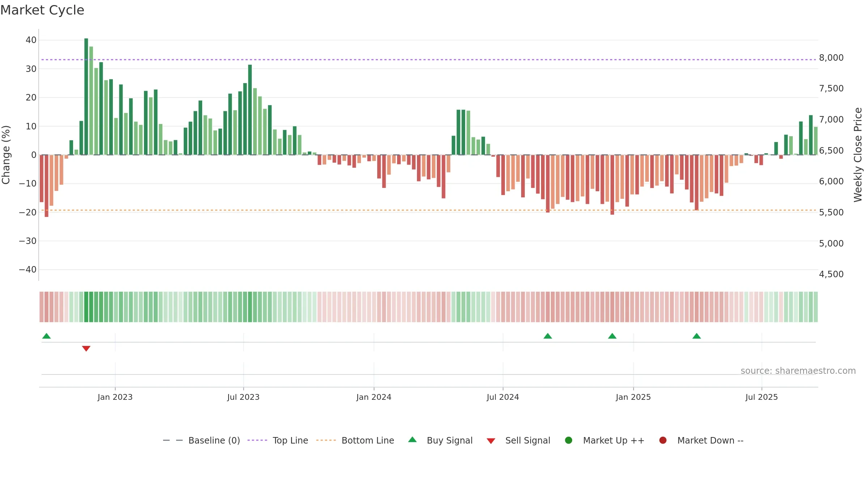The image size is (868, 488).
Task: Toggle the Baseline (0) legend entry
Action: (x=201, y=440)
